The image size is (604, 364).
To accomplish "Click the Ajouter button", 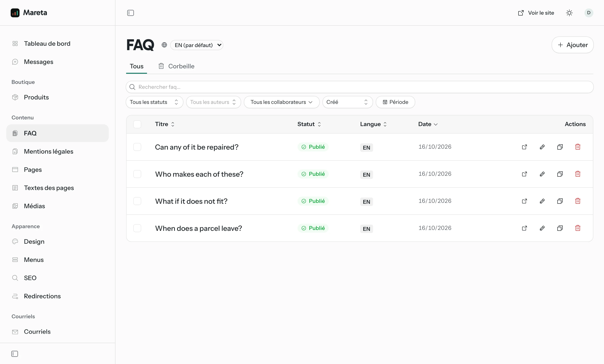I will 572,45.
